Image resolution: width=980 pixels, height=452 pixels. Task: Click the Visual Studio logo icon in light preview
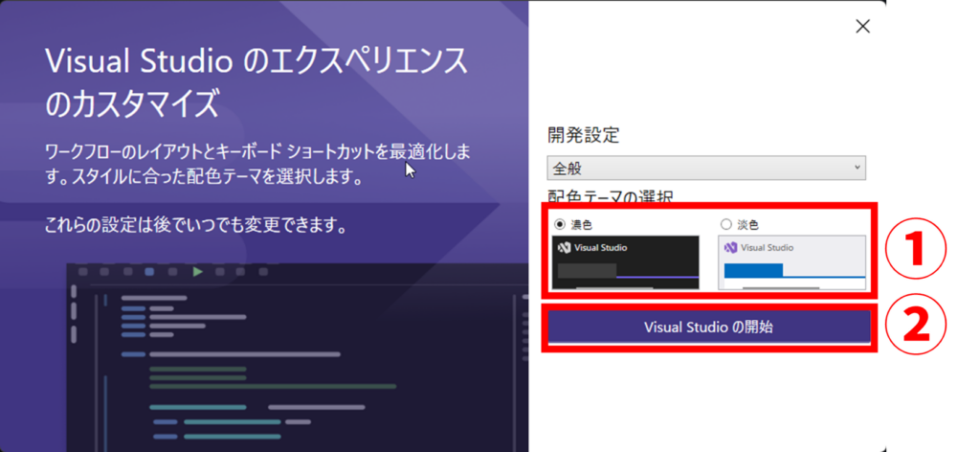(730, 248)
